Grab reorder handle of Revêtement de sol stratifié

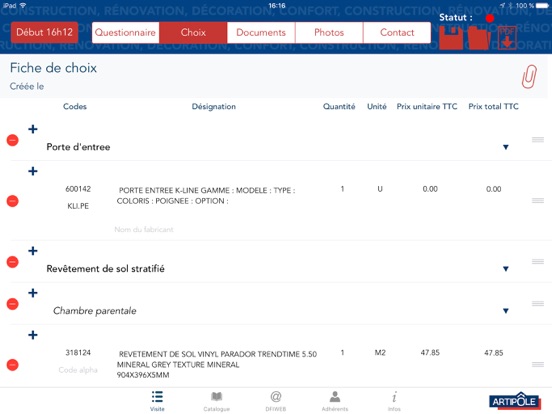point(538,262)
